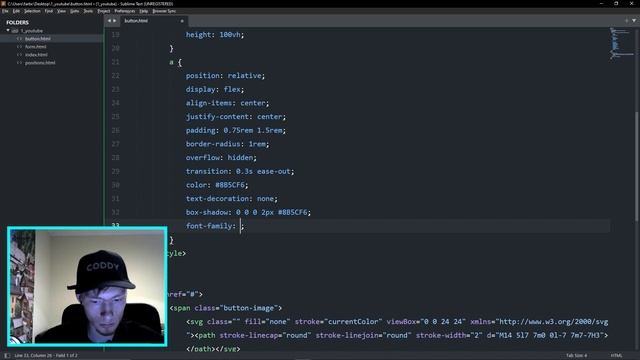This screenshot has width=640, height=360.
Task: Open the Edit menu
Action: click(x=16, y=11)
